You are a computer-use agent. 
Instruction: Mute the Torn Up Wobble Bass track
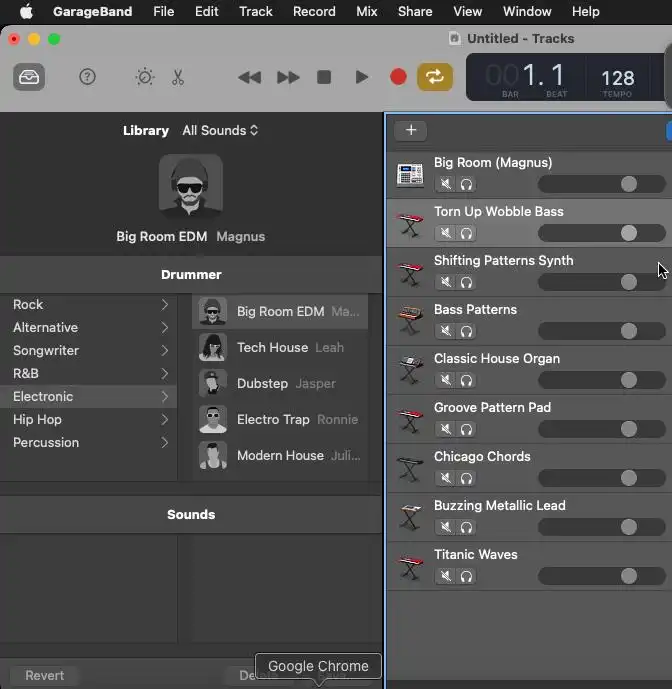(445, 233)
